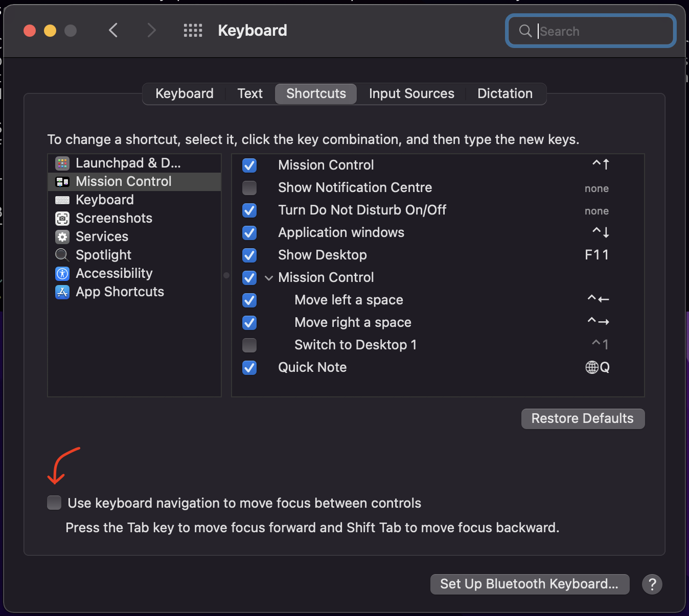689x616 pixels.
Task: Select Spotlight in the category list
Action: click(x=134, y=255)
